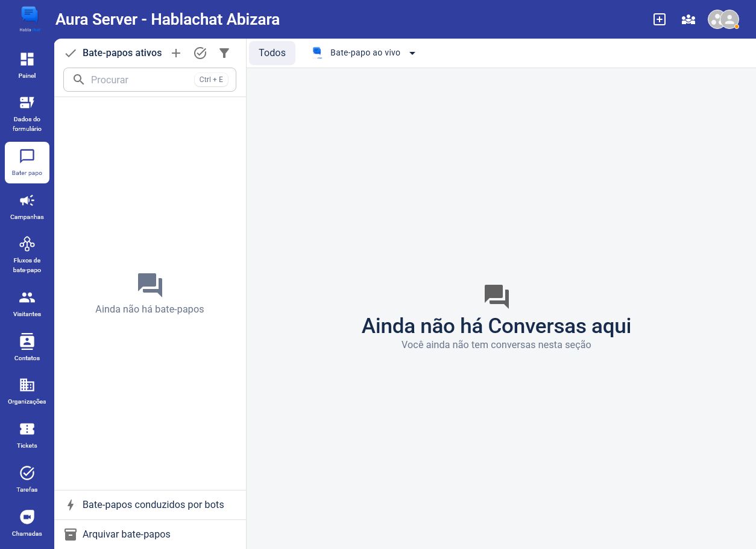Click the Bate-papos ativos heading
756x549 pixels.
click(x=122, y=53)
